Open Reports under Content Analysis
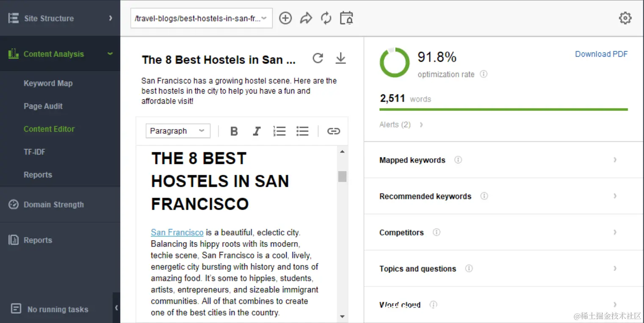Viewport: 644px width, 323px height. click(38, 175)
